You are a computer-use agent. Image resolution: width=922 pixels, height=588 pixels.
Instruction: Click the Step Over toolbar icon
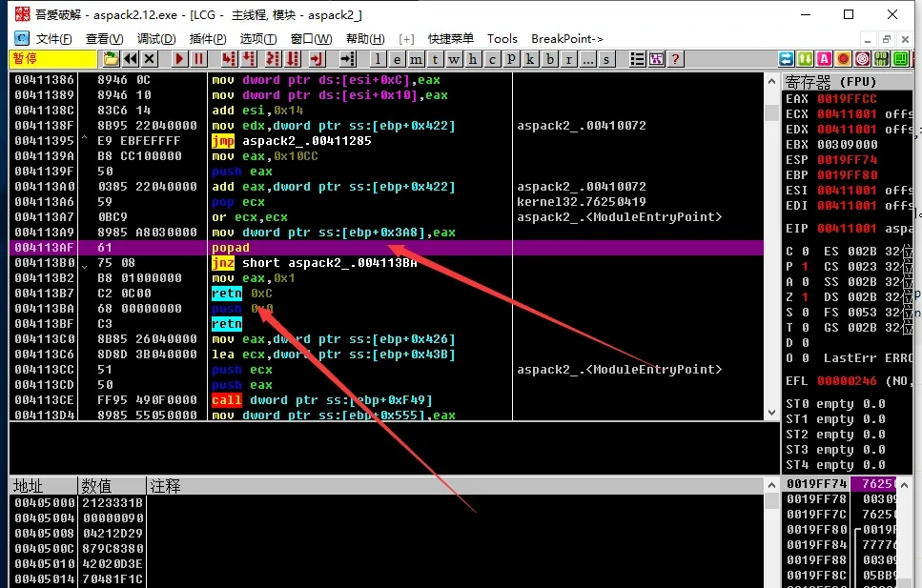click(x=249, y=59)
